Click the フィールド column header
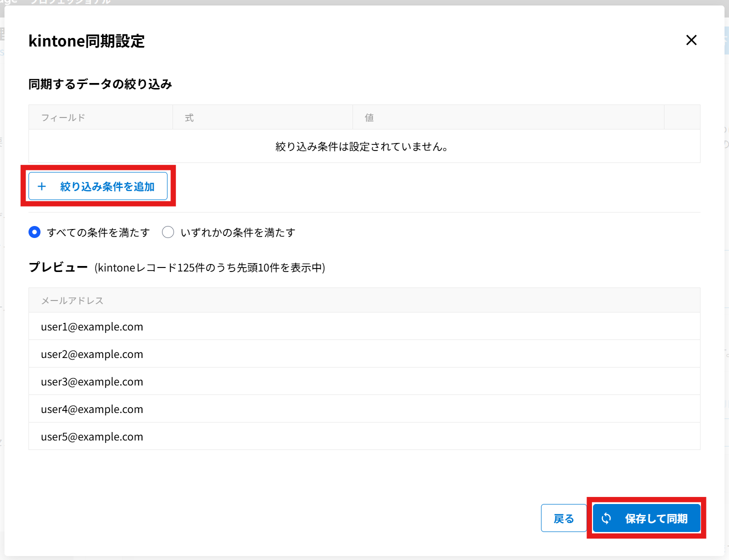Viewport: 729px width, 560px height. (x=63, y=117)
